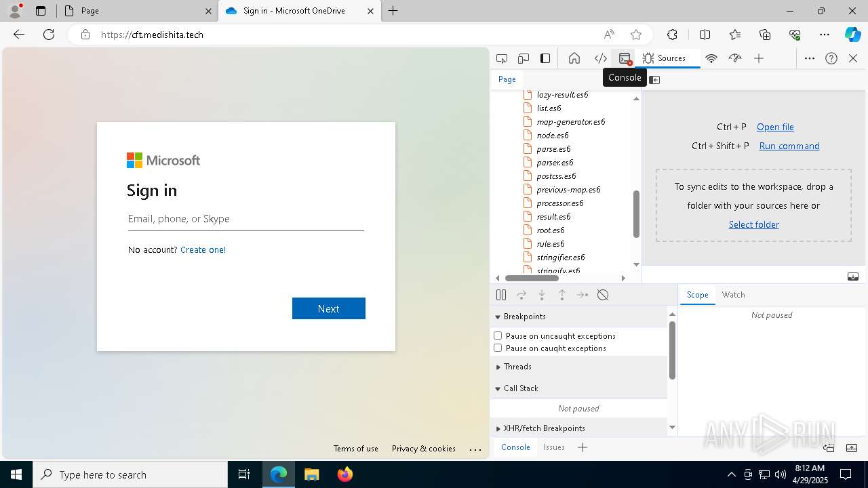Open the Copilot icon in Edge toolbar

point(852,35)
